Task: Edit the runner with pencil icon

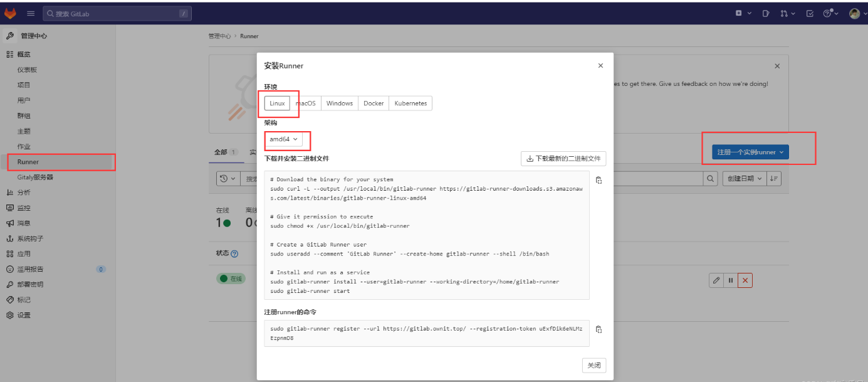Action: [716, 280]
